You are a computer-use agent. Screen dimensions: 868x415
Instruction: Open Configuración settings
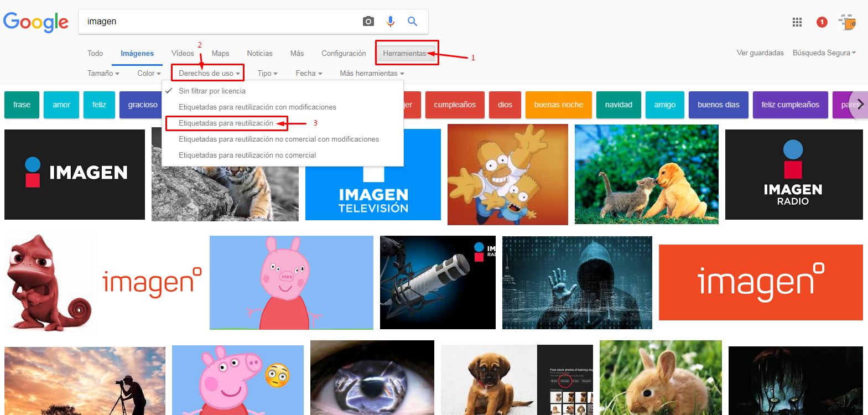(344, 54)
